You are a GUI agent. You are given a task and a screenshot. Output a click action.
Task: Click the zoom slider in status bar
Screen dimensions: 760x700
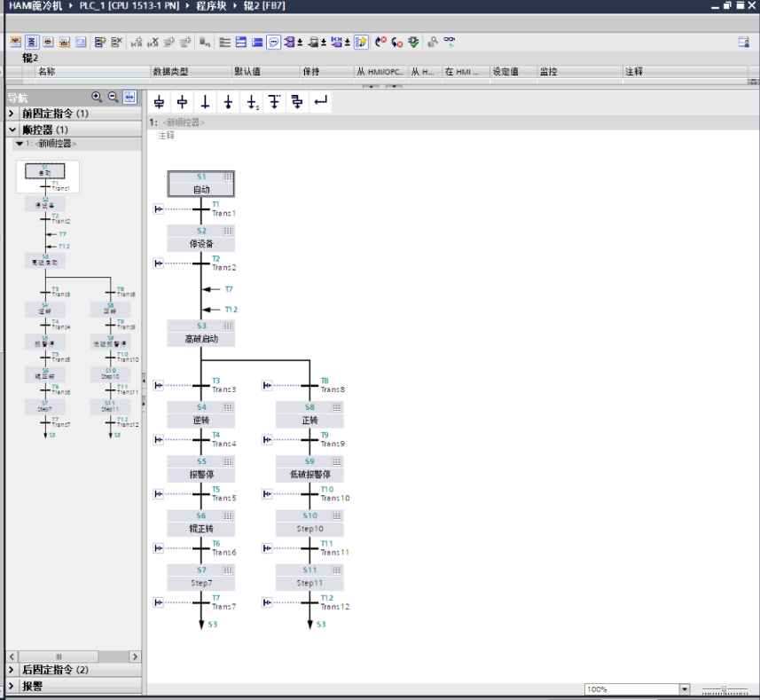[724, 688]
